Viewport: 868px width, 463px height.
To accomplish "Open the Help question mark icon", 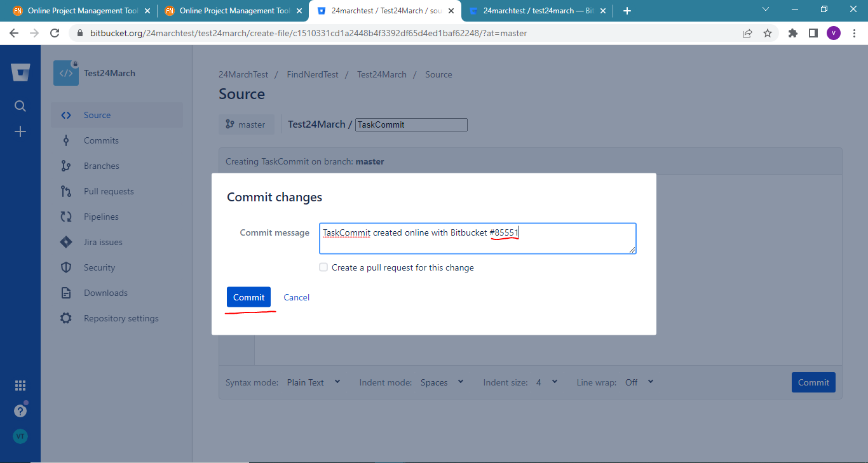I will click(x=20, y=411).
